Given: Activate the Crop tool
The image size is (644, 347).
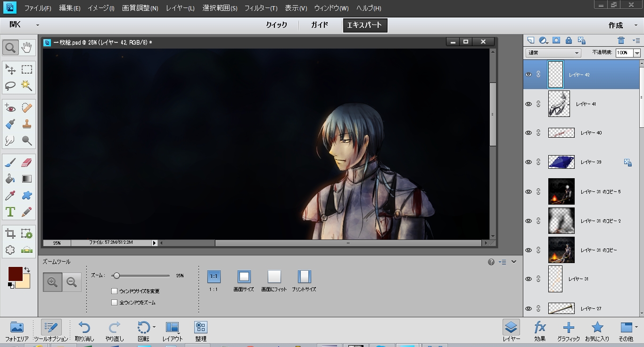Looking at the screenshot, I should coord(10,234).
